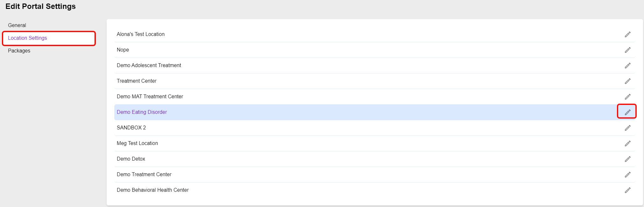The image size is (644, 207).
Task: Click the pencil icon for Demo Detox
Action: coord(627,159)
